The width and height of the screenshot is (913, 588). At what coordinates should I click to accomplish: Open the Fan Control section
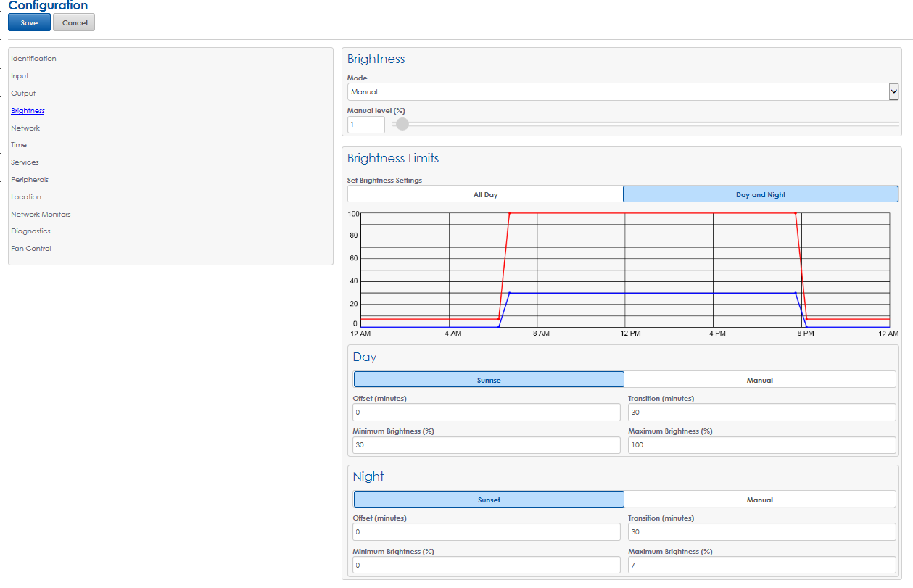[31, 249]
